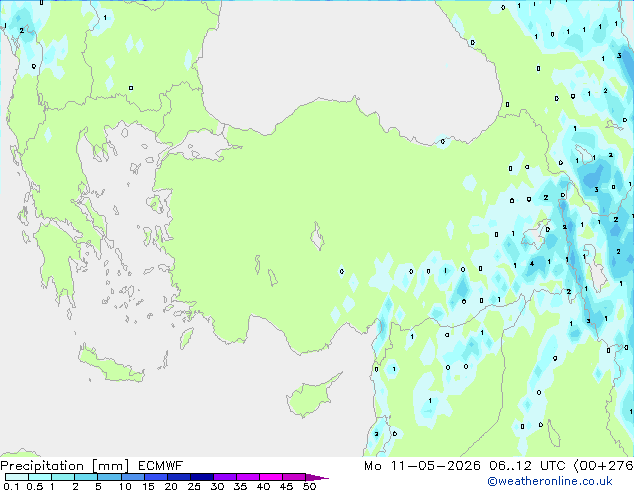The image size is (634, 490).
Task: Select the 45–50 mm legend color swatch
Action: point(294,477)
